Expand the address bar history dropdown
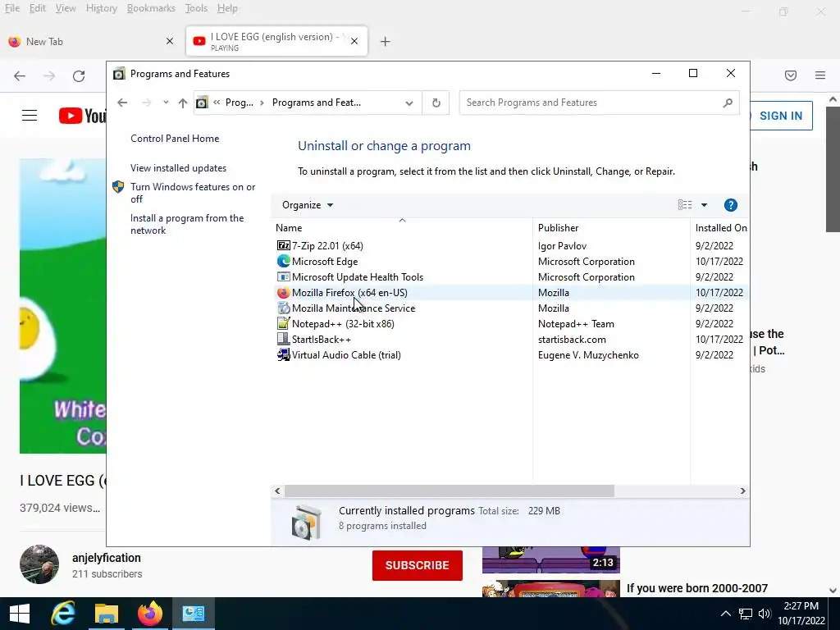The width and height of the screenshot is (840, 630). pos(409,103)
